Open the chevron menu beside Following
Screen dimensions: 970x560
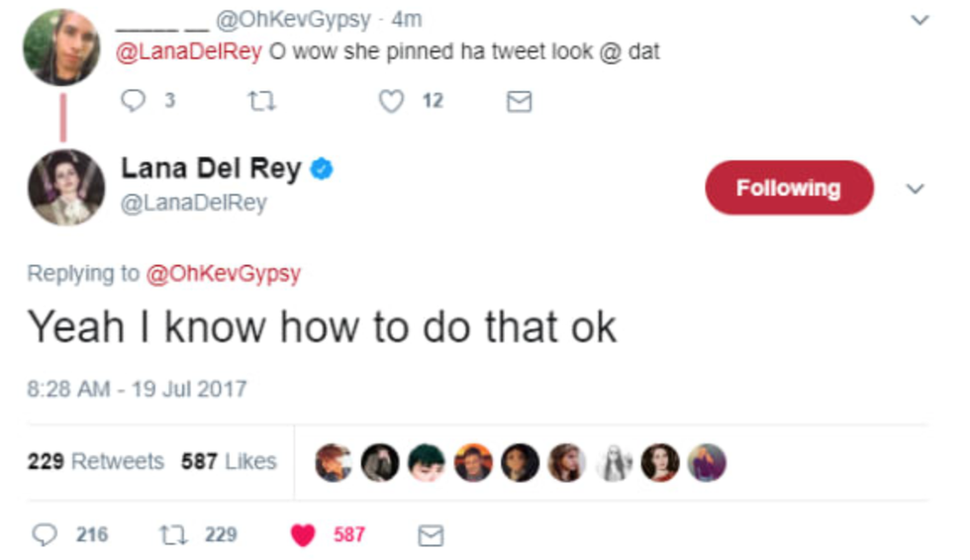[x=916, y=189]
